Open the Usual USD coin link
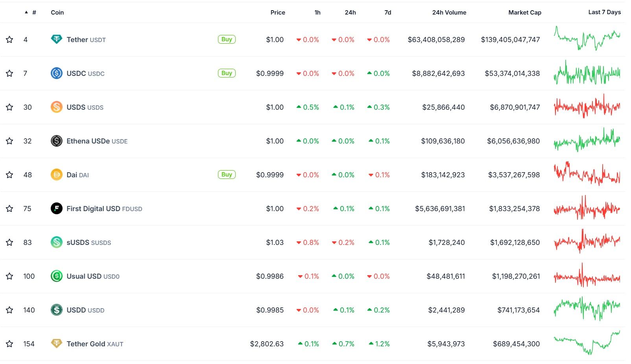The image size is (631, 364). tap(93, 276)
